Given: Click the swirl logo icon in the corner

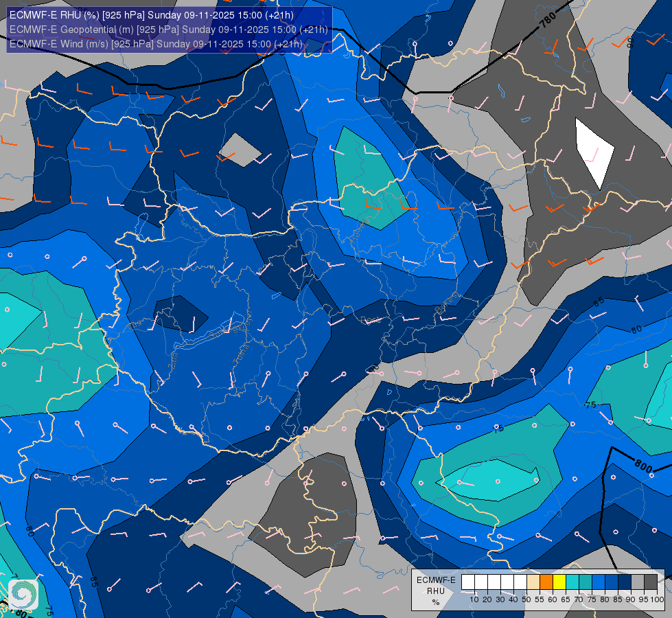Looking at the screenshot, I should pos(23,595).
